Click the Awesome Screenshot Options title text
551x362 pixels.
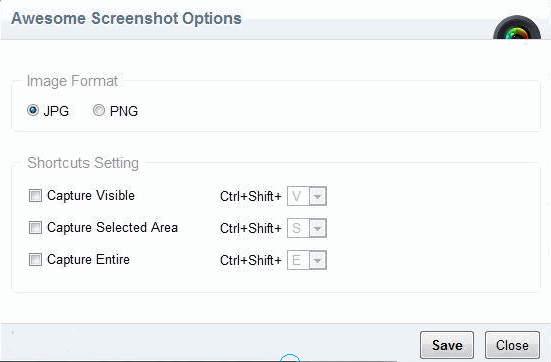127,18
